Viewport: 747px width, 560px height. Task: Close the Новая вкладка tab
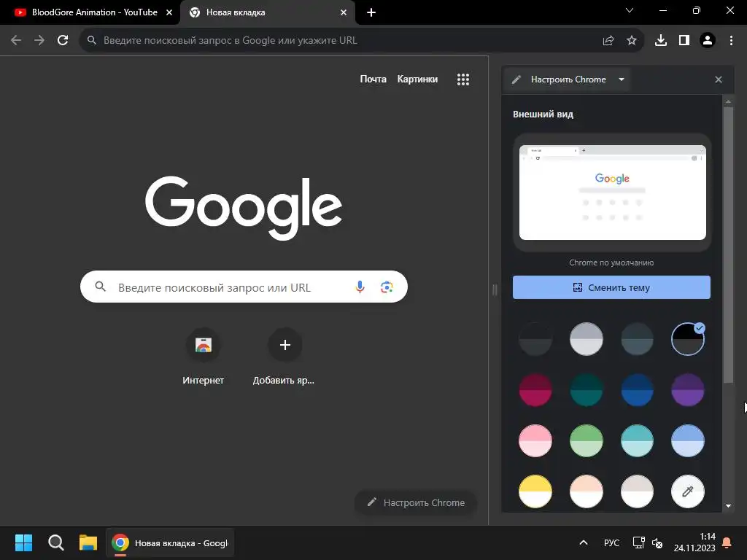point(344,12)
